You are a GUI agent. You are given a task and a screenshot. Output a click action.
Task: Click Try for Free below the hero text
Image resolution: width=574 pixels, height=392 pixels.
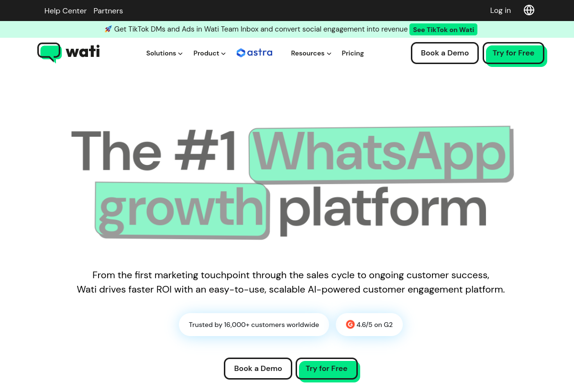pyautogui.click(x=327, y=369)
